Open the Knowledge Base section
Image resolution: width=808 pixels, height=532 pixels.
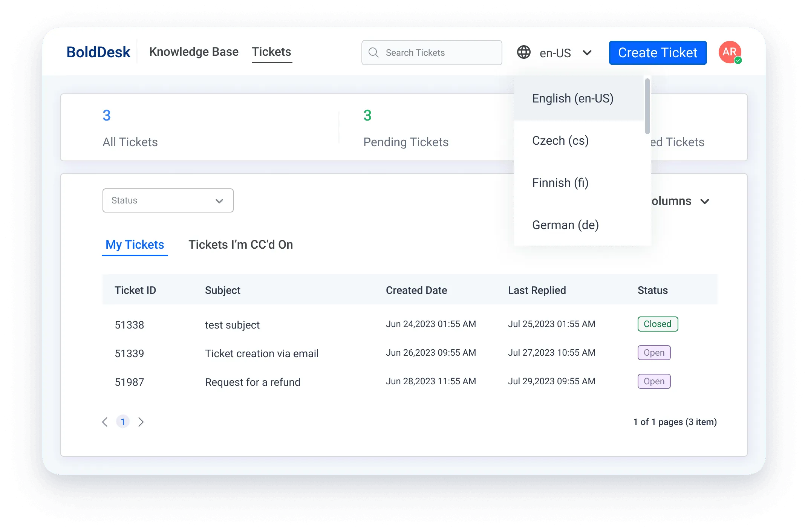click(x=194, y=52)
